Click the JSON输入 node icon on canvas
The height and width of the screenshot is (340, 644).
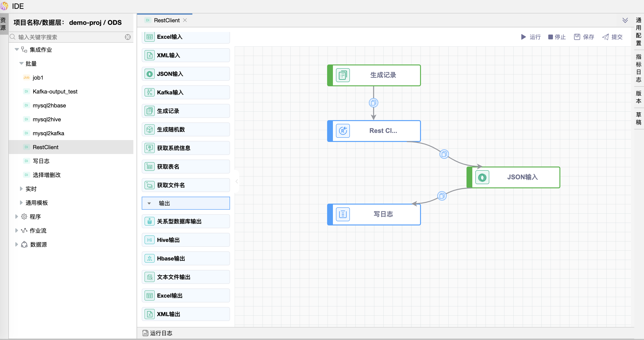tap(482, 177)
